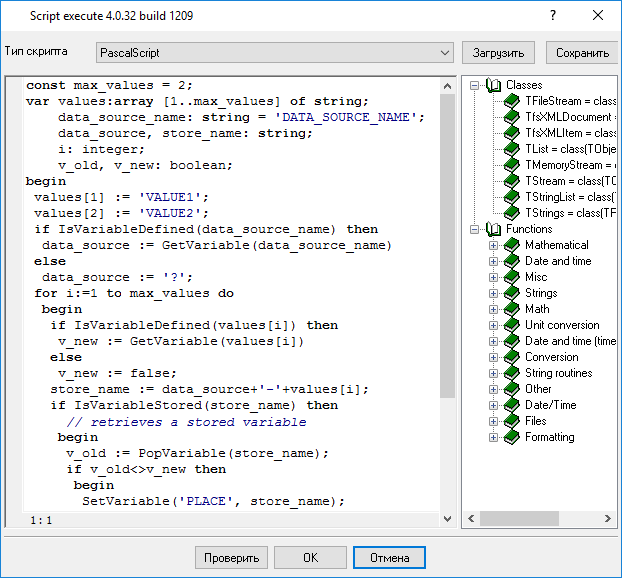Select the Math tree item
The width and height of the screenshot is (622, 578).
537,309
